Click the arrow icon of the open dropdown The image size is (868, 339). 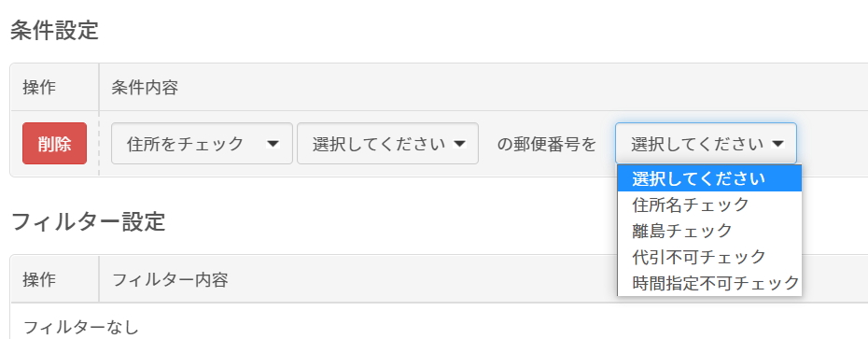point(777,144)
